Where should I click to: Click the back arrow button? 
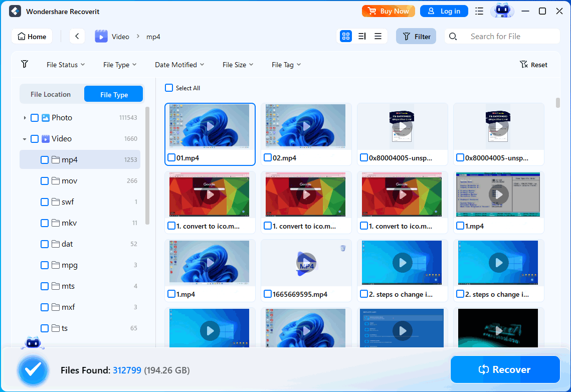[77, 37]
